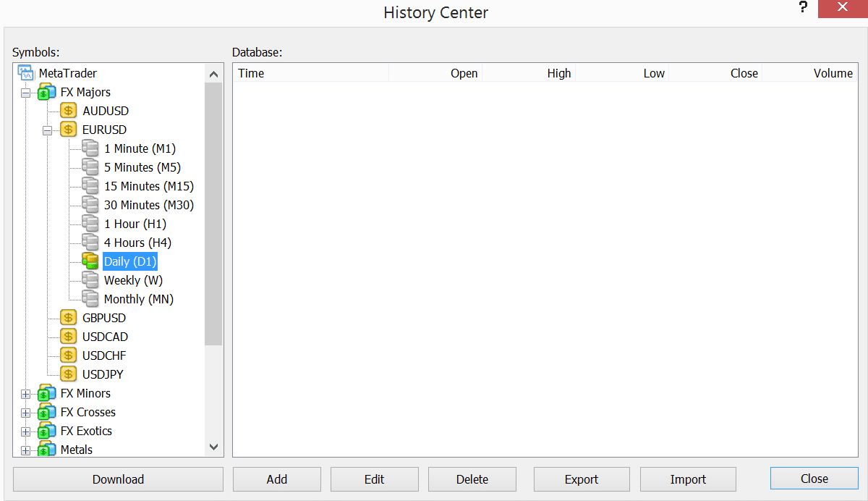
Task: Click the Export button
Action: click(x=582, y=479)
